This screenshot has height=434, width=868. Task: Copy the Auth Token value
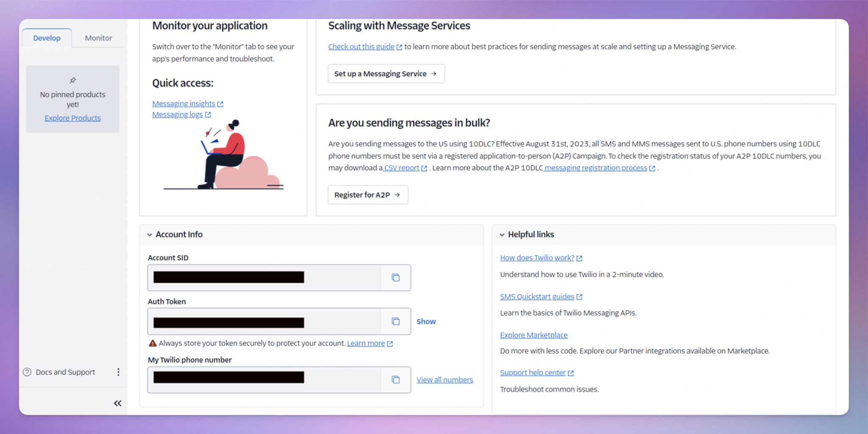[395, 321]
